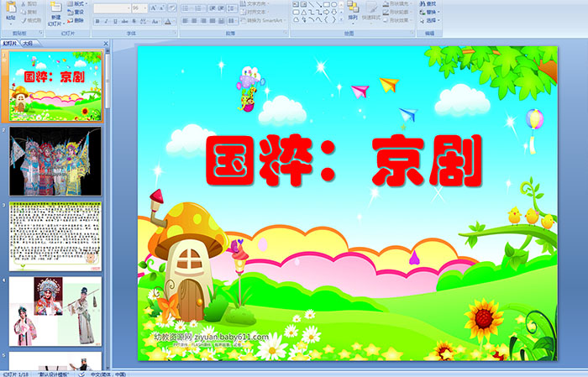This screenshot has height=377, width=588.
Task: Open the font color picker
Action: pos(172,20)
